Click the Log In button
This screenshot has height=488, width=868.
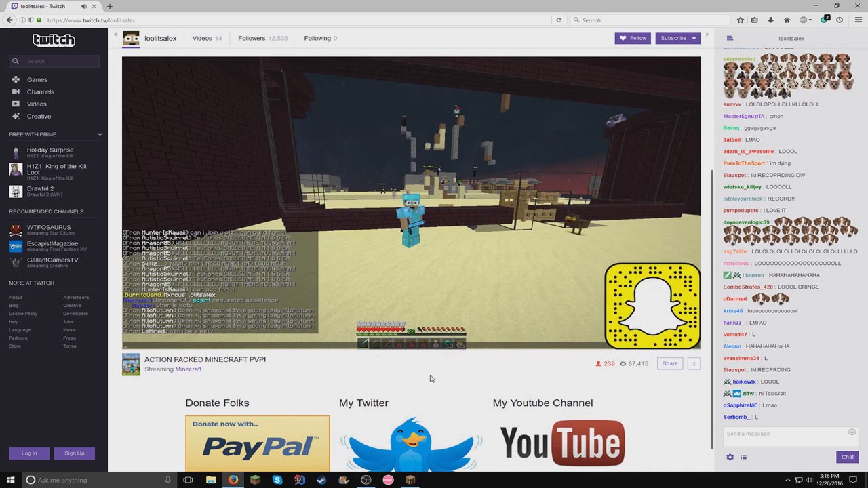(29, 453)
